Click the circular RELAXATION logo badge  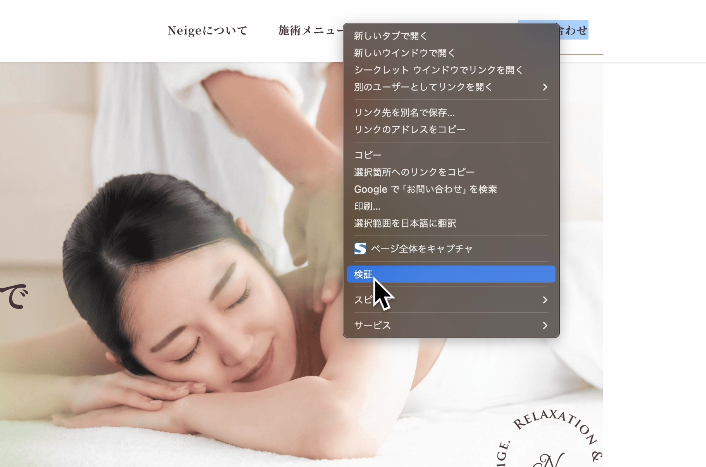(551, 439)
